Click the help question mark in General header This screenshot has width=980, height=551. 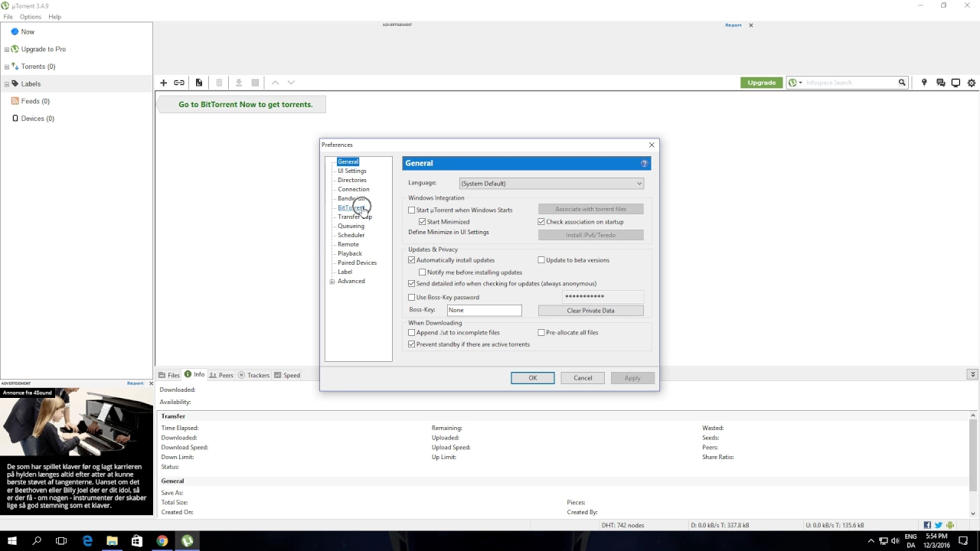tap(645, 163)
